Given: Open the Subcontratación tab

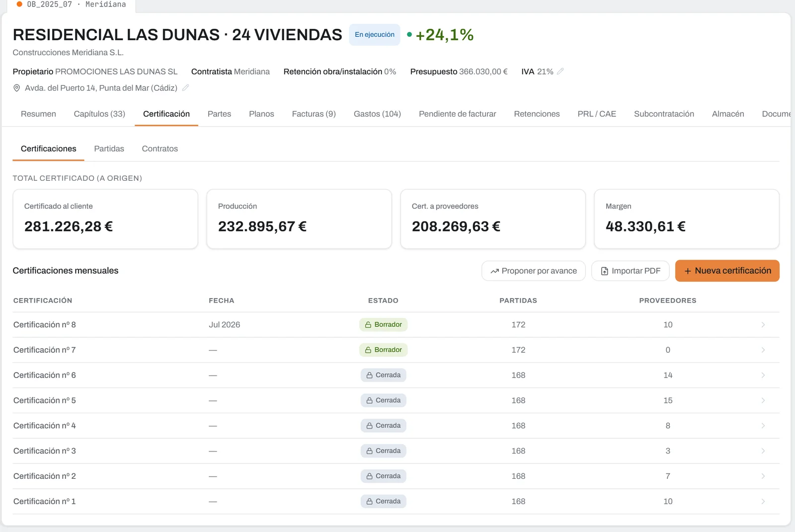Looking at the screenshot, I should pyautogui.click(x=664, y=114).
